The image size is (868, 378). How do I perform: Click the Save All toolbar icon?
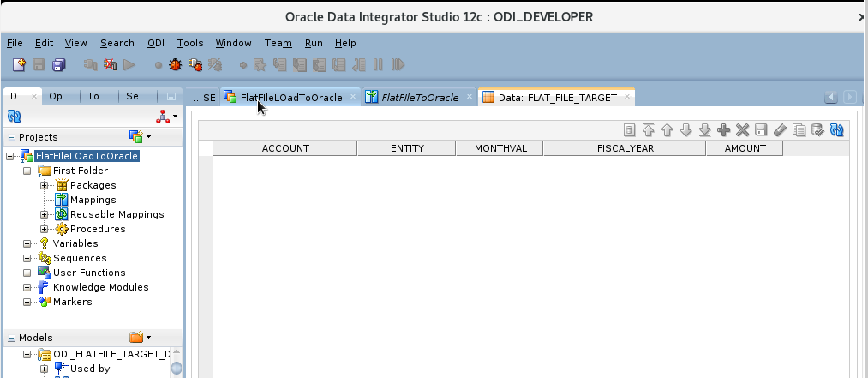[58, 65]
